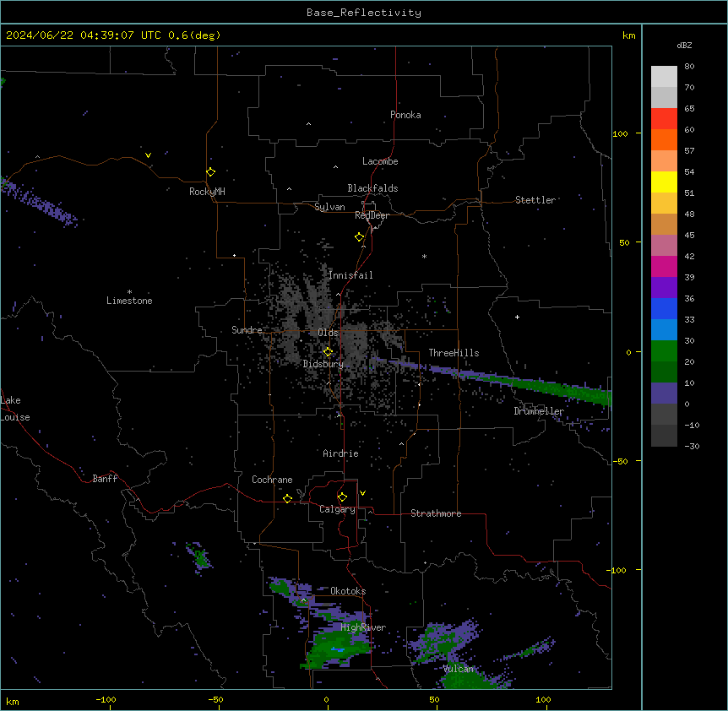The image size is (728, 711).
Task: Click the Lacombe city label
Action: coord(380,161)
